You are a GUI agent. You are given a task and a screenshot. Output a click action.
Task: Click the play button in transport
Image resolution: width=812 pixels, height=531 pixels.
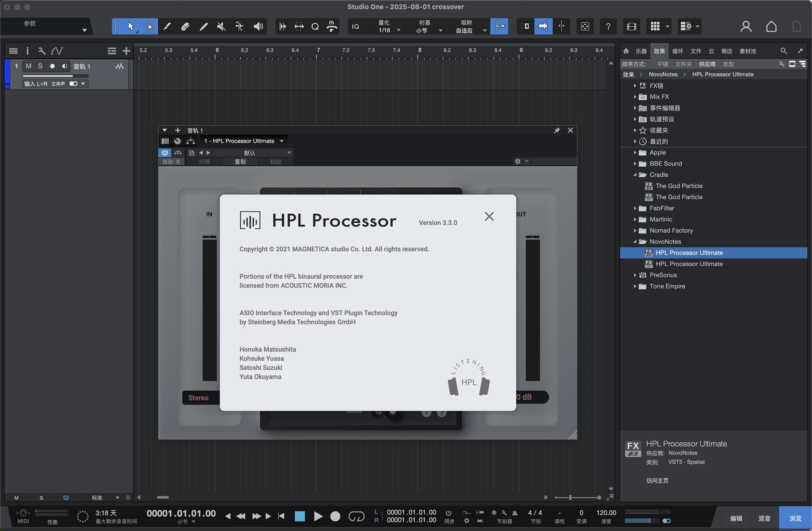click(x=318, y=516)
